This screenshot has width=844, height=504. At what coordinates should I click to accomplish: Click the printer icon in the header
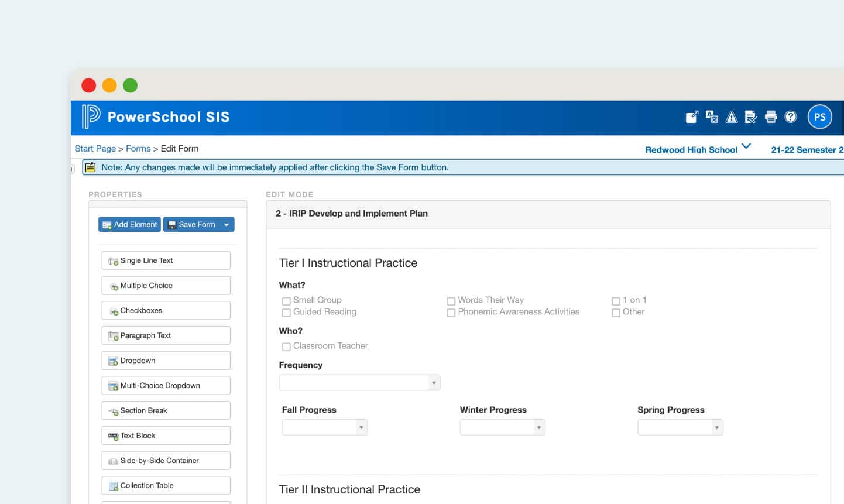pyautogui.click(x=771, y=116)
